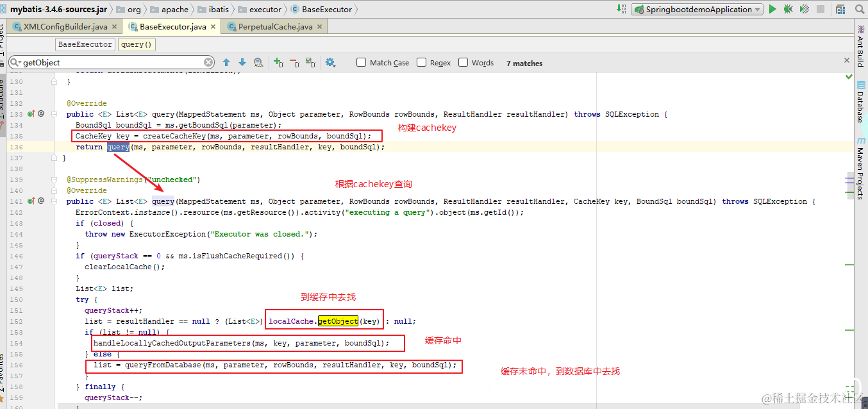Image resolution: width=868 pixels, height=409 pixels.
Task: Open search settings gear dropdown
Action: [x=331, y=62]
